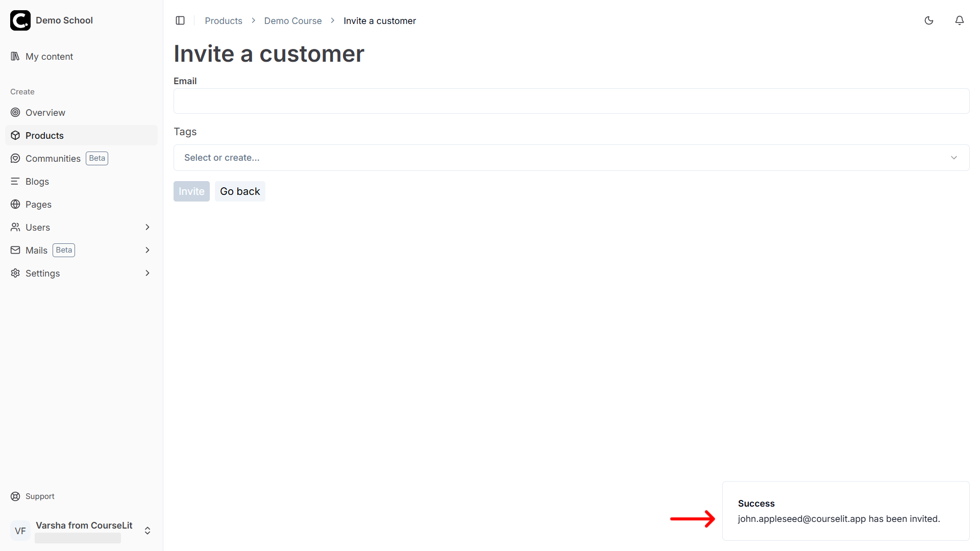Viewport: 980px width, 551px height.
Task: Select the Users people icon
Action: coord(15,227)
